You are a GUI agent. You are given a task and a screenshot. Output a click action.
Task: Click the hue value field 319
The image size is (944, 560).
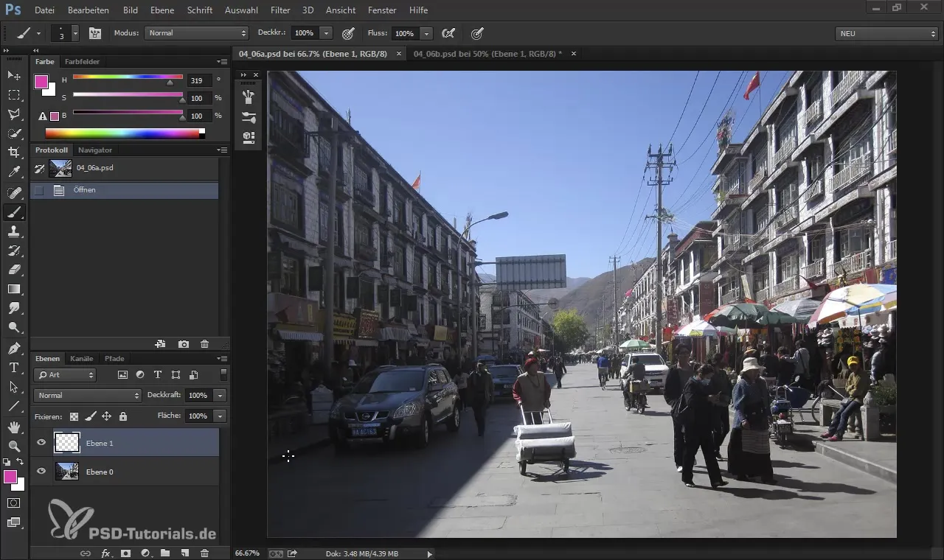point(200,80)
